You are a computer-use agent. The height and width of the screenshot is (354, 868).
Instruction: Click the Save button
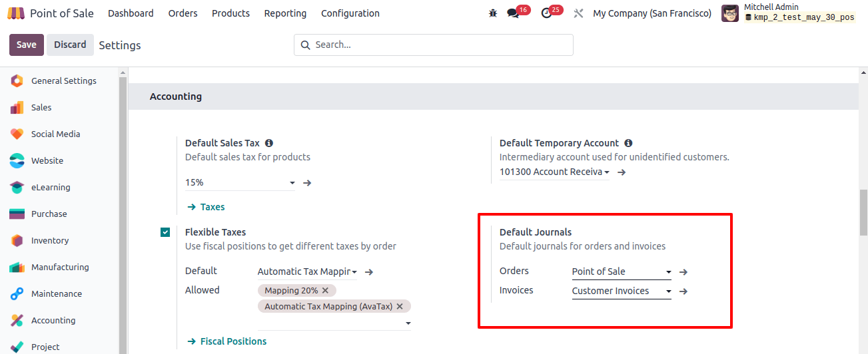point(27,45)
